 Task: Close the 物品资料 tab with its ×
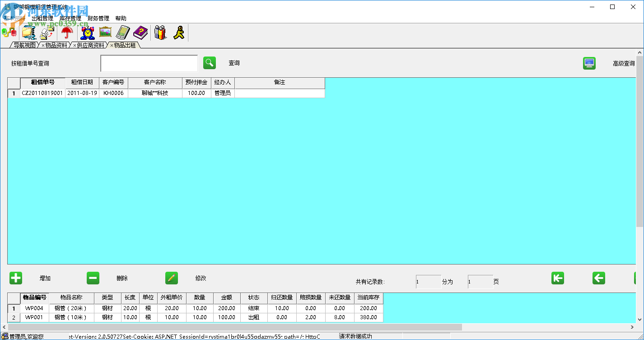coord(43,45)
